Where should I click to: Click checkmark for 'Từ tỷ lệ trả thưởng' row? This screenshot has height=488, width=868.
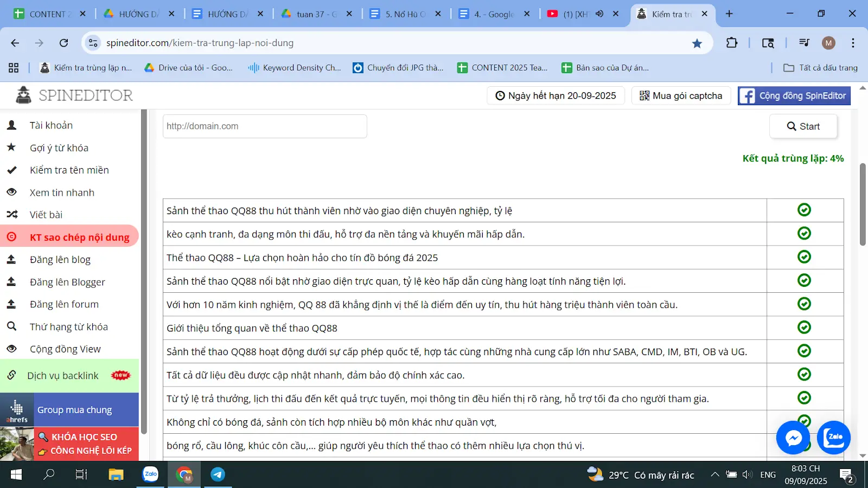pos(804,398)
